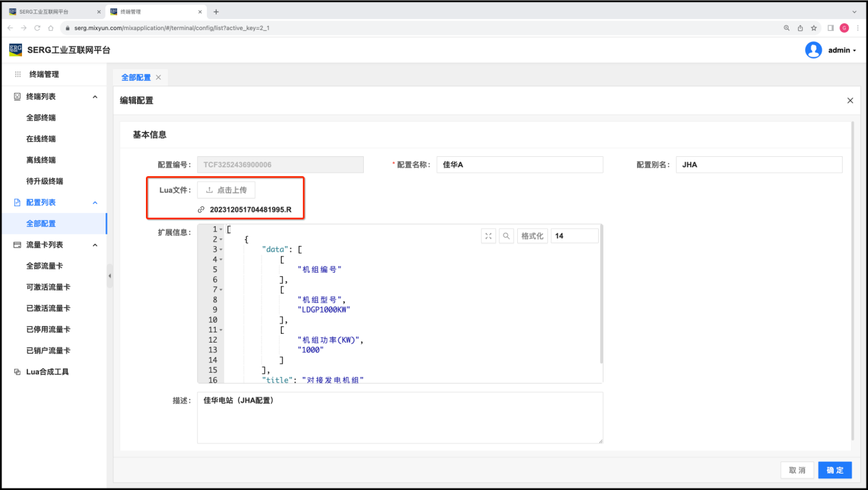Click the fullscreen icon in code editor

click(488, 236)
